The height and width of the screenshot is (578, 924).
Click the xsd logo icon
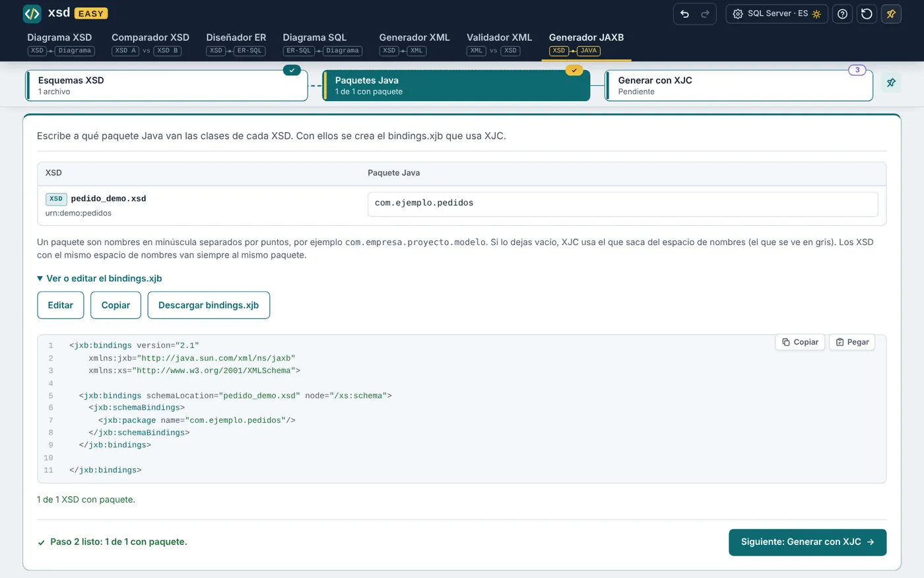(x=32, y=13)
